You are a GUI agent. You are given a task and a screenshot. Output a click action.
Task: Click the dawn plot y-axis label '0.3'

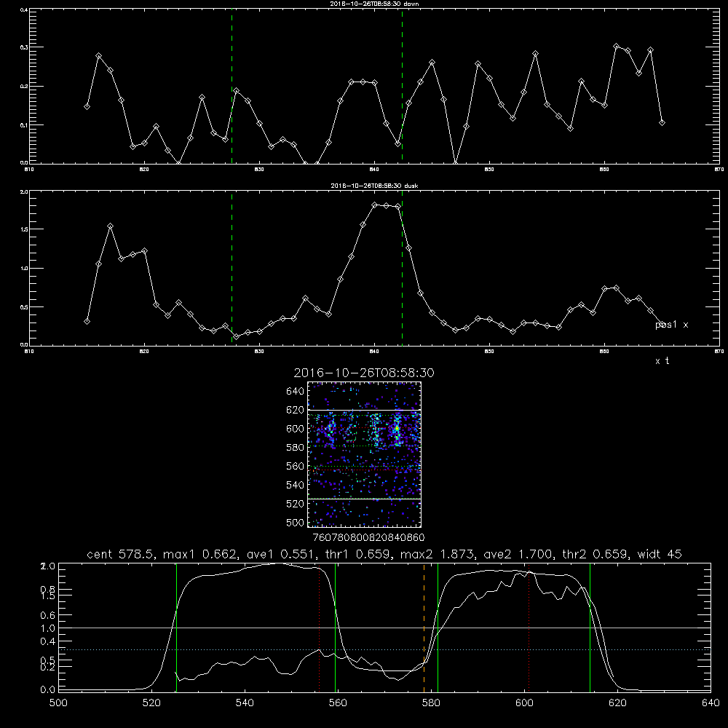pos(24,47)
